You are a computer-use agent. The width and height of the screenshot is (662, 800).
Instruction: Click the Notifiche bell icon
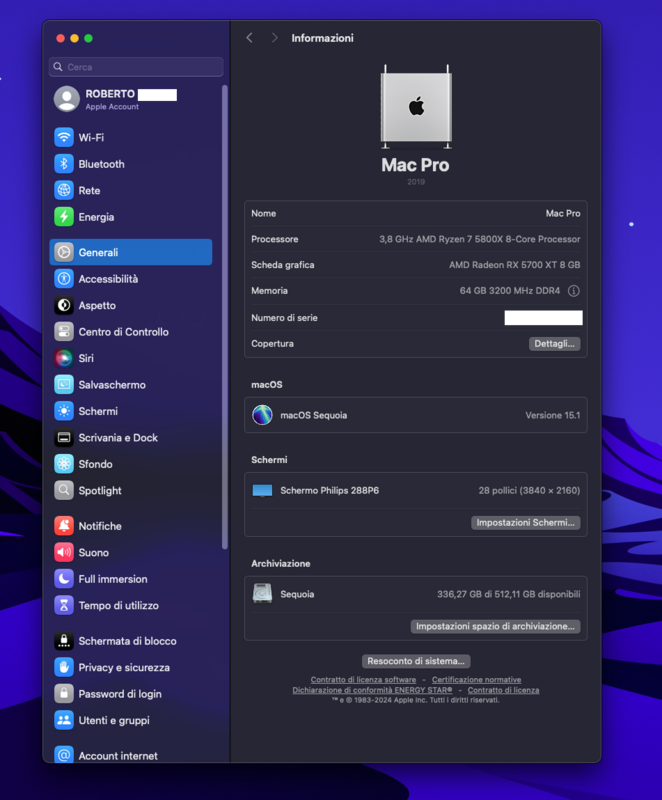pos(64,526)
